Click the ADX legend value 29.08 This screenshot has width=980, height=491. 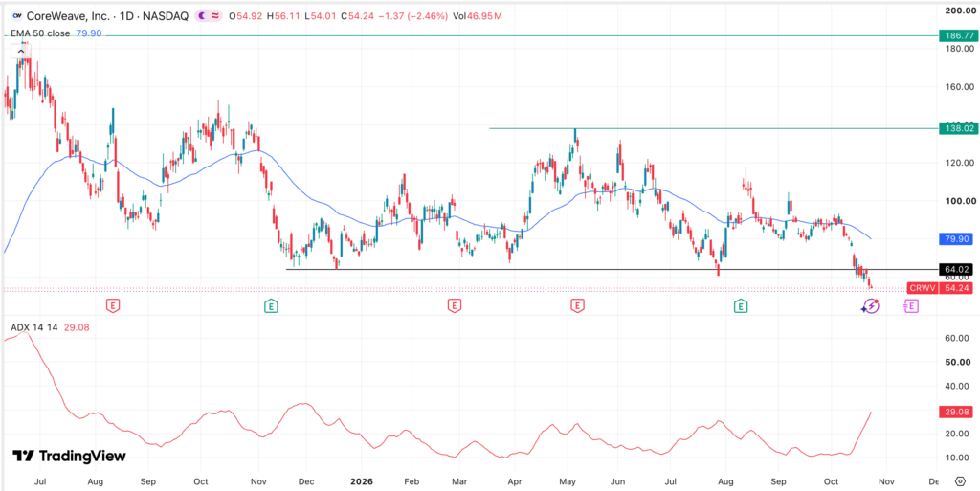pyautogui.click(x=77, y=327)
